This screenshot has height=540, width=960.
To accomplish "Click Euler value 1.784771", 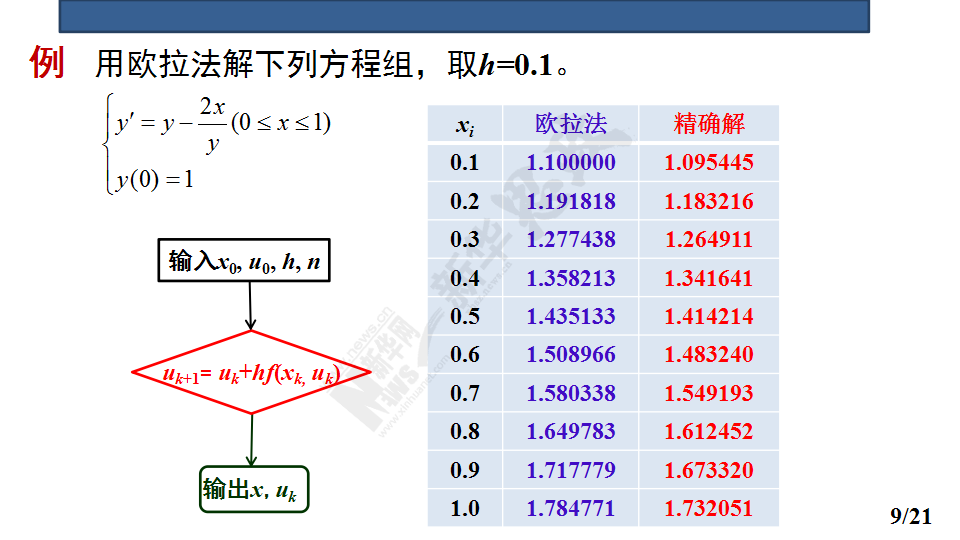I will pyautogui.click(x=571, y=508).
